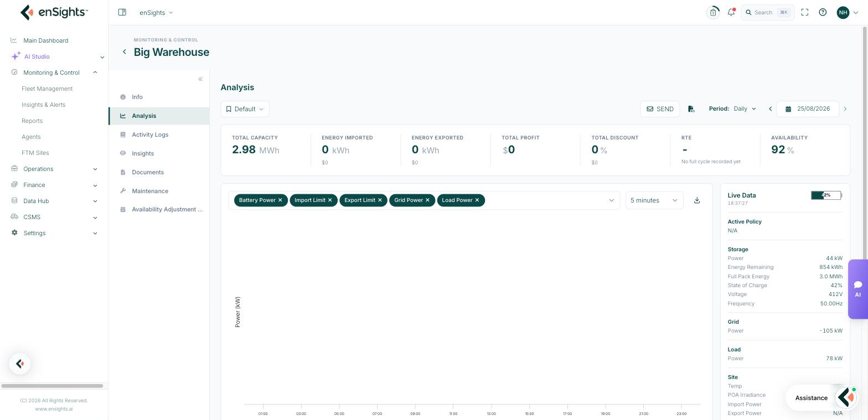Click the NH user avatar
Image resolution: width=868 pixels, height=420 pixels.
(x=843, y=12)
